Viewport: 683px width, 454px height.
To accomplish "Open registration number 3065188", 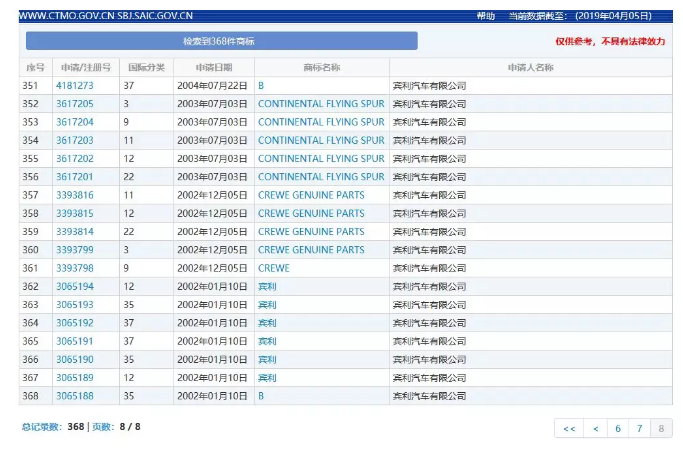I will click(x=74, y=396).
